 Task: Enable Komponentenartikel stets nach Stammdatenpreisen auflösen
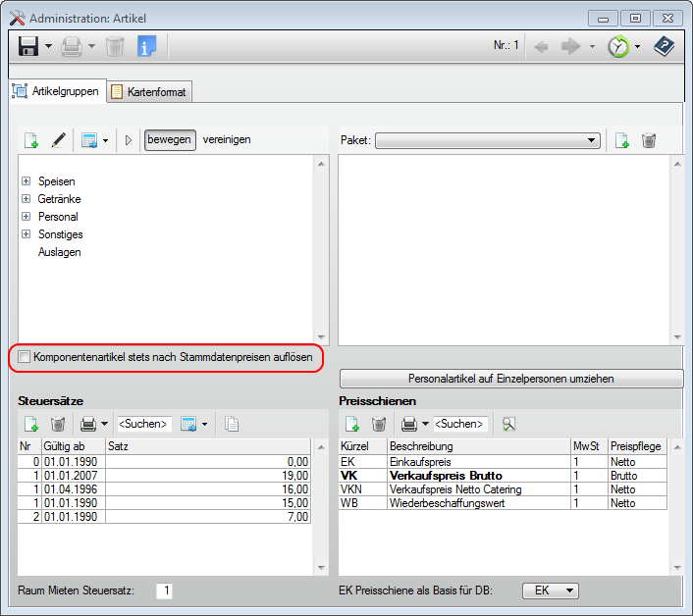coord(25,358)
